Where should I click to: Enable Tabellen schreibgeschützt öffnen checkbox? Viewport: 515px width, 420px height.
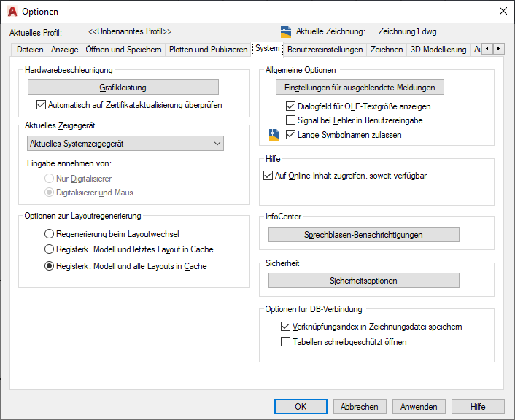pyautogui.click(x=286, y=341)
